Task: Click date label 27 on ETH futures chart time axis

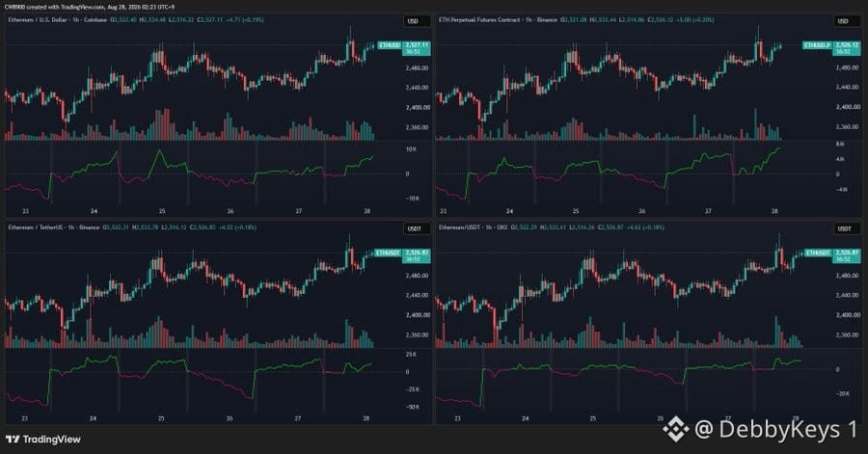Action: 708,211
